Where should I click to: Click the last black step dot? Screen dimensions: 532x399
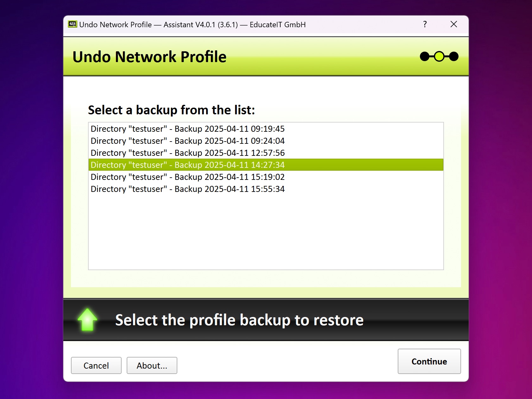click(x=454, y=57)
